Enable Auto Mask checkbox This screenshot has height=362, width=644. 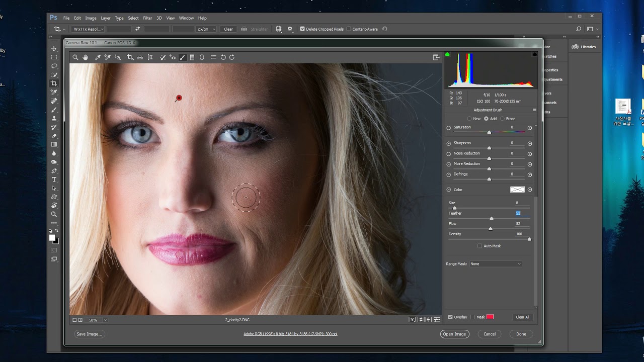[x=479, y=246]
